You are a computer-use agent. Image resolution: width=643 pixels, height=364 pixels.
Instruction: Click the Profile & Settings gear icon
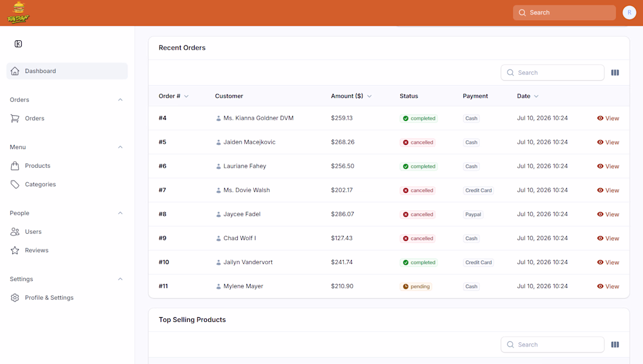pos(15,297)
